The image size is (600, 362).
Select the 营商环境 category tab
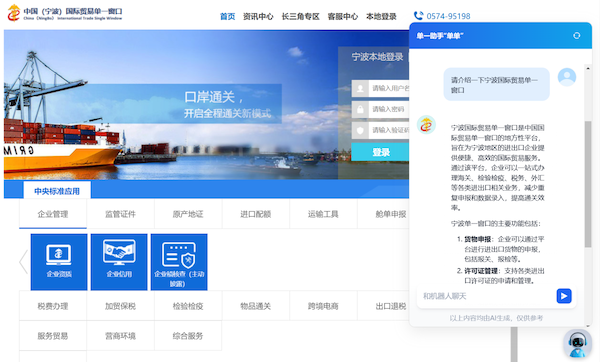tap(121, 336)
